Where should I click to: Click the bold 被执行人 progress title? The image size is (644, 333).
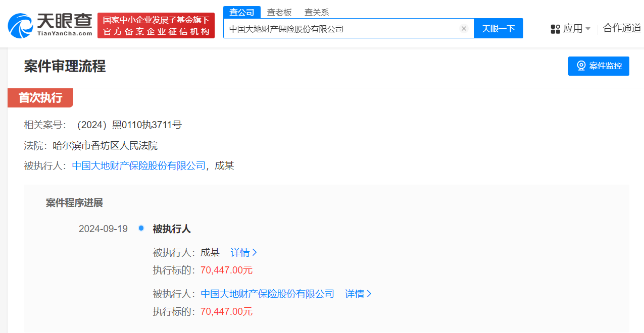pos(172,229)
